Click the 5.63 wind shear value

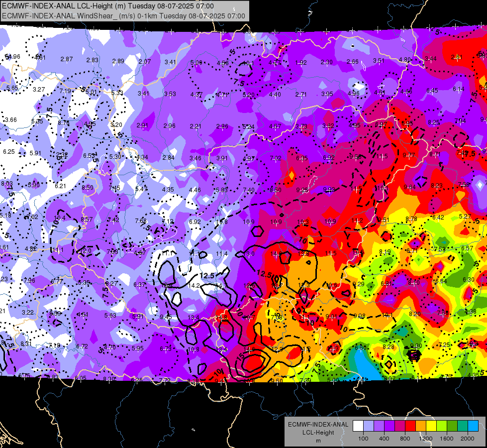[110, 315]
